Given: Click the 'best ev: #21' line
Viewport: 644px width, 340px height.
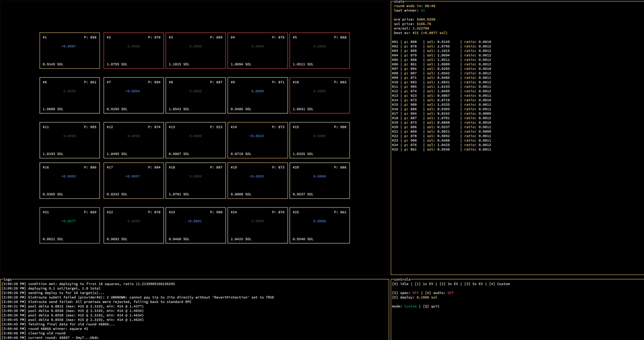Looking at the screenshot, I should [420, 33].
